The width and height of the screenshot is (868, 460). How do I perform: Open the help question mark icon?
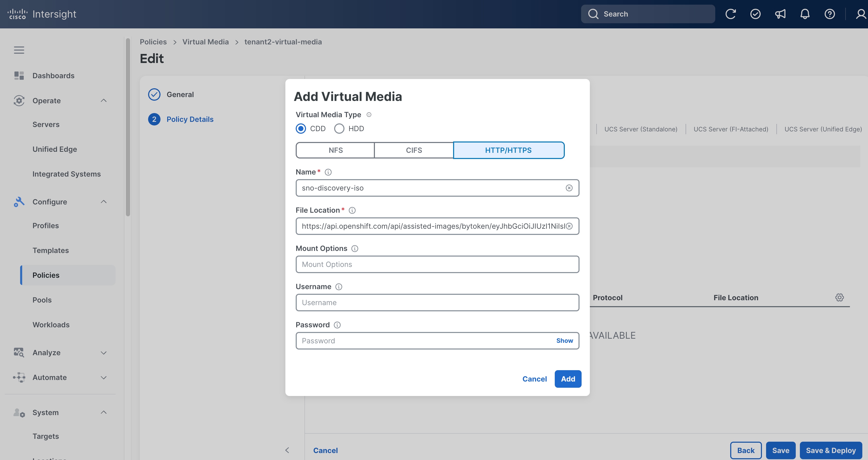[x=830, y=14]
